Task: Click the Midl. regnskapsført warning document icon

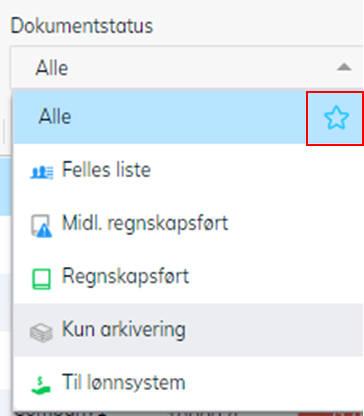Action: (41, 226)
